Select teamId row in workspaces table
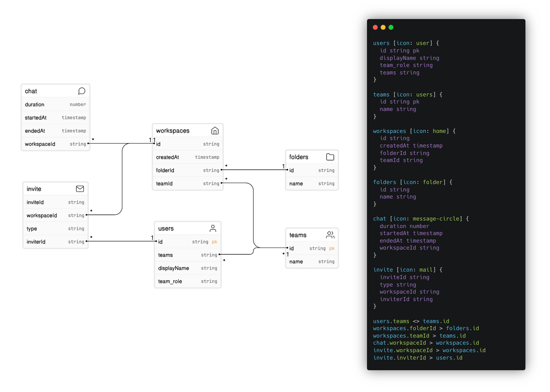The width and height of the screenshot is (550, 392). click(x=188, y=183)
